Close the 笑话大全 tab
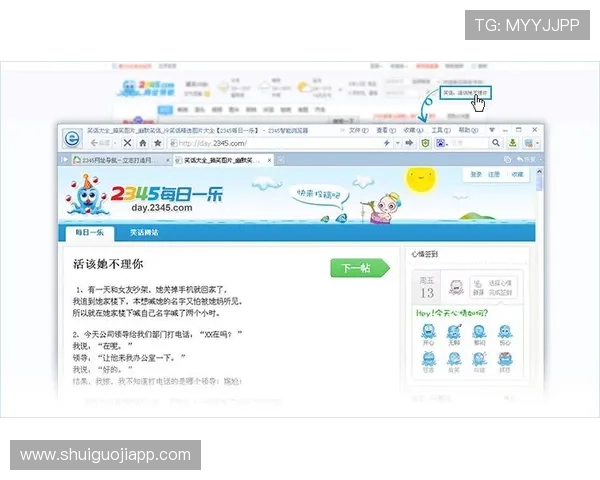This screenshot has height=480, width=600. 269,160
